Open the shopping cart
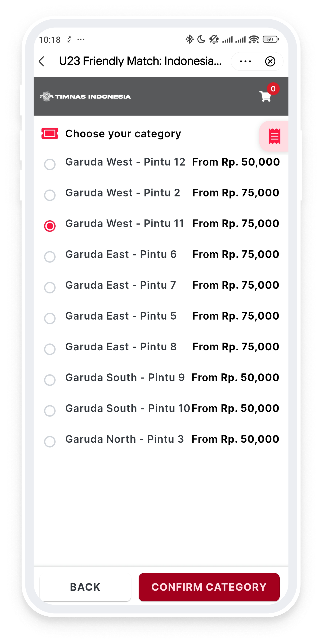 tap(266, 96)
